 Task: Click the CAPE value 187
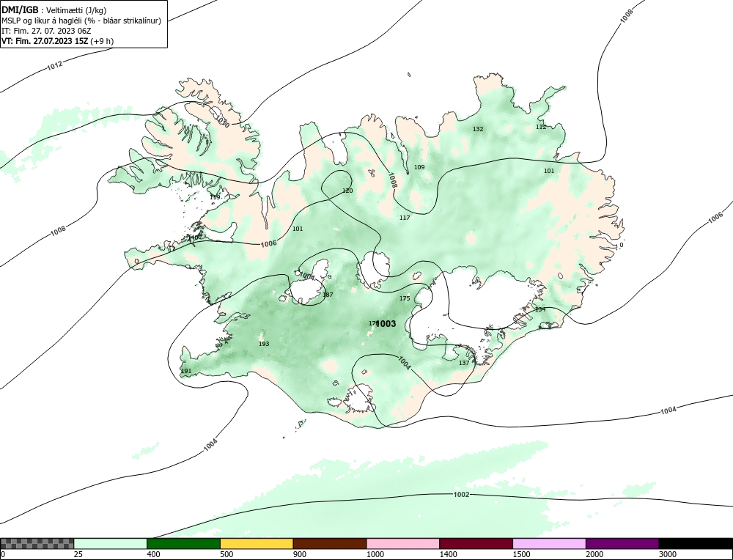[328, 295]
